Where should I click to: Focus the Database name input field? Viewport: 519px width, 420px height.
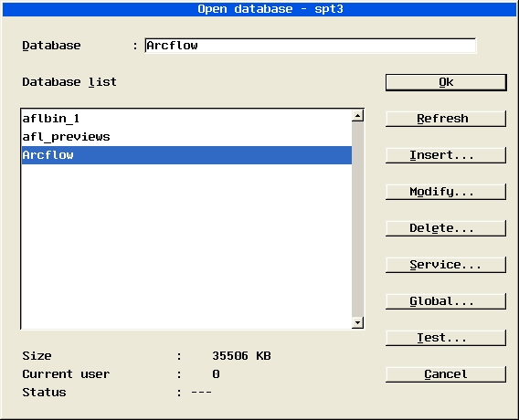click(311, 46)
